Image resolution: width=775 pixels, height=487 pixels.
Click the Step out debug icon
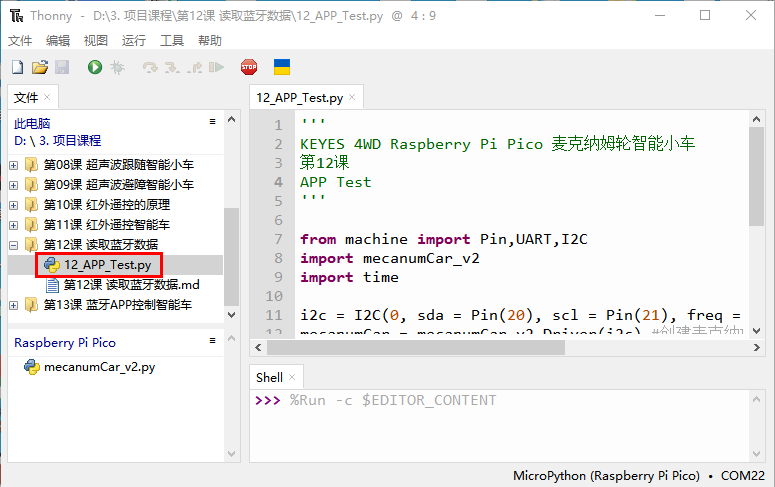click(195, 67)
